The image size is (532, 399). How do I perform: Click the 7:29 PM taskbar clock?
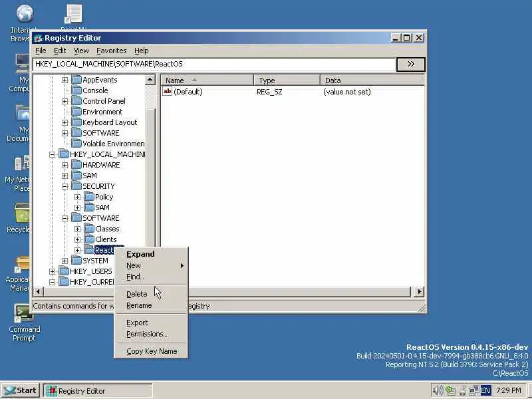(x=508, y=390)
